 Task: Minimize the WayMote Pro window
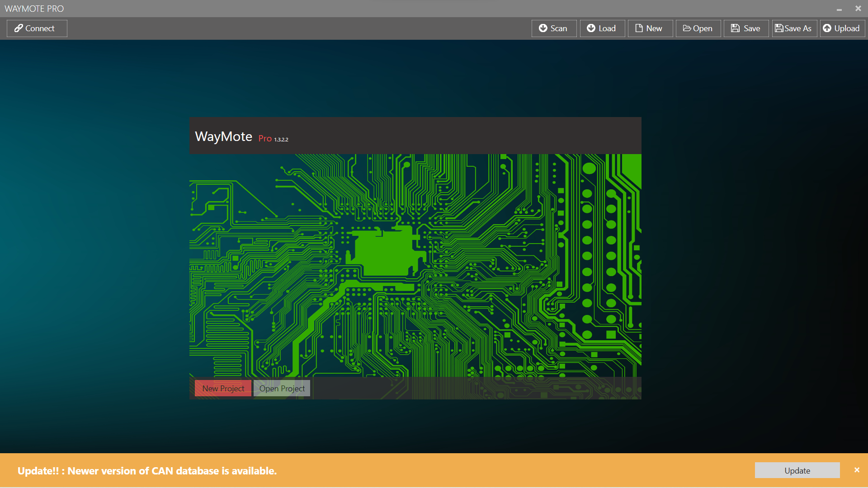(x=839, y=9)
